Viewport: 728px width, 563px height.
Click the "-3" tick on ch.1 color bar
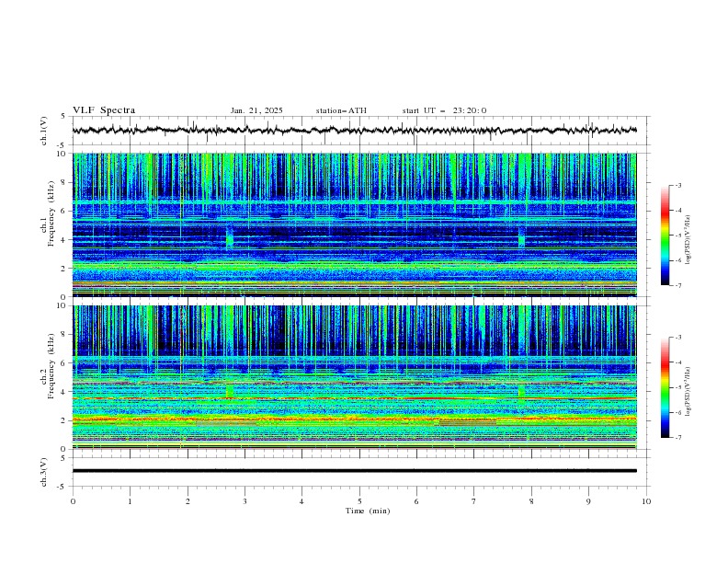[x=678, y=185]
